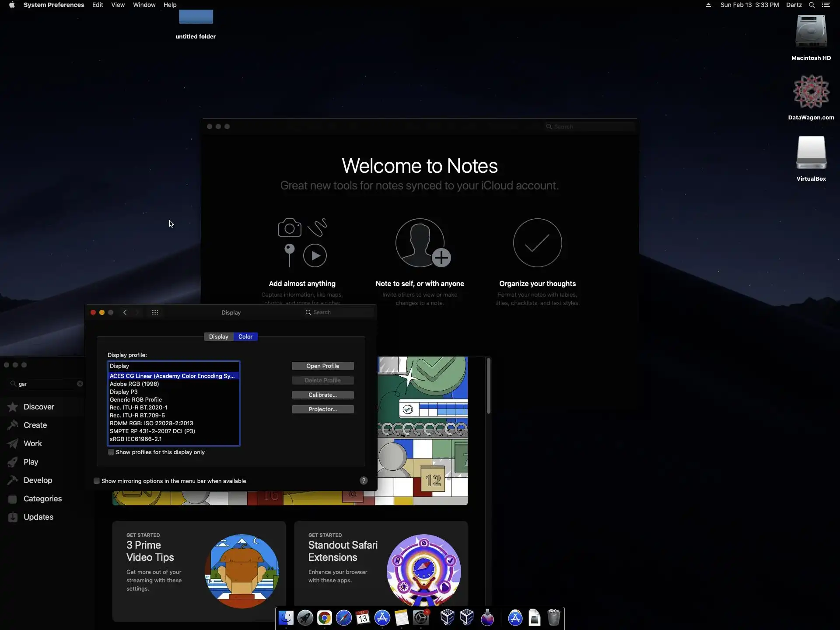Open Launchpad from the dock
The image size is (840, 630).
305,618
